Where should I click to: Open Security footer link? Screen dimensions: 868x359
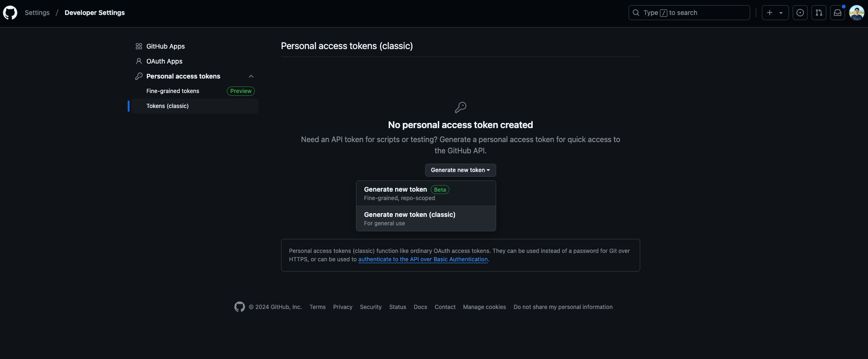371,307
